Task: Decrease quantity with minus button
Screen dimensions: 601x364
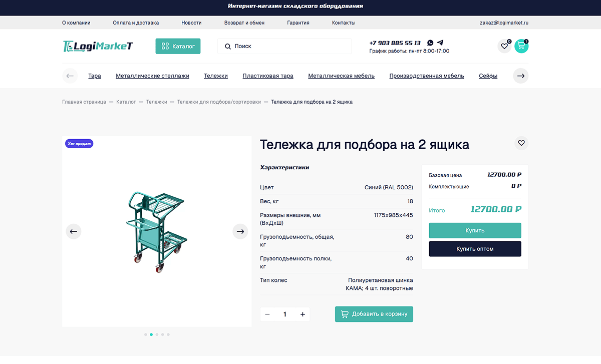Action: (x=267, y=314)
